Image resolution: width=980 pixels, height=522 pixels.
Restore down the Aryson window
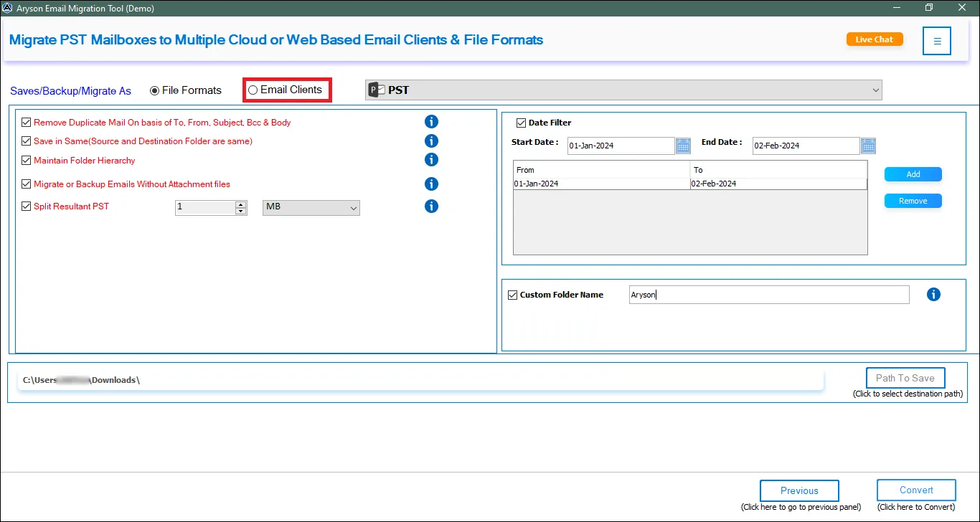point(929,8)
